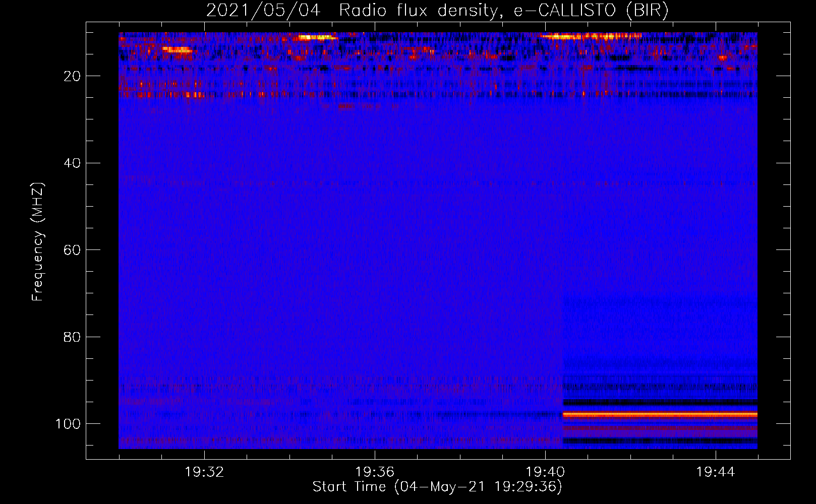The height and width of the screenshot is (504, 816).
Task: Click frequency tick label 60
Action: 72,250
